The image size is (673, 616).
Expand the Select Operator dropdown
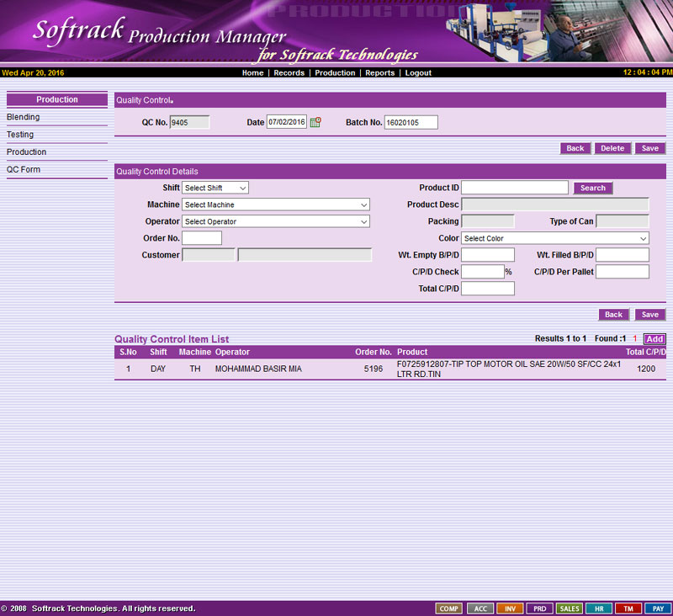pyautogui.click(x=276, y=222)
